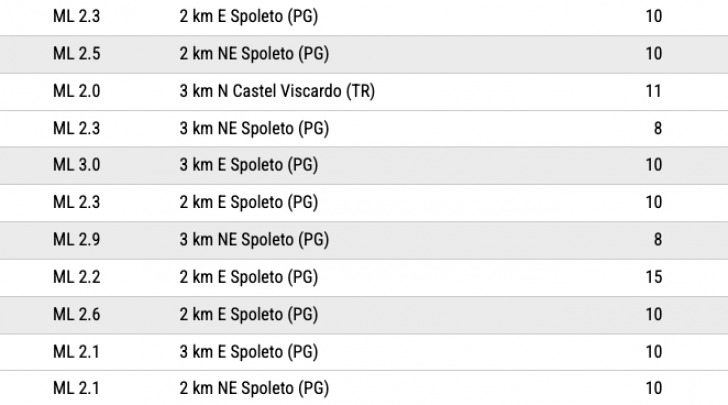Click the topmost ML 2.3 magnitude cell
Viewport: 728px width, 405px height.
[x=77, y=16]
